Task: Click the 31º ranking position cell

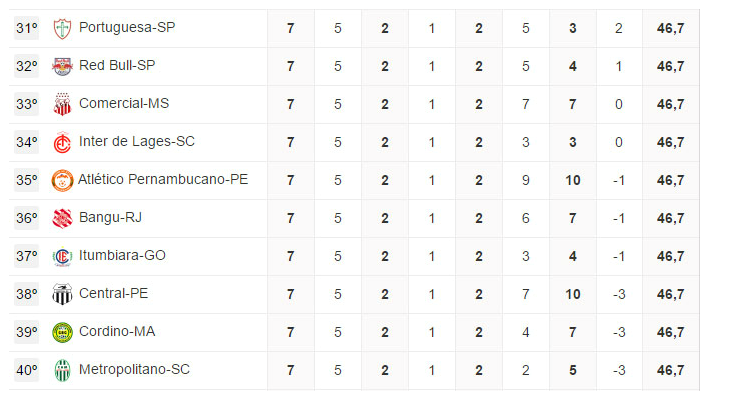Action: pyautogui.click(x=27, y=28)
